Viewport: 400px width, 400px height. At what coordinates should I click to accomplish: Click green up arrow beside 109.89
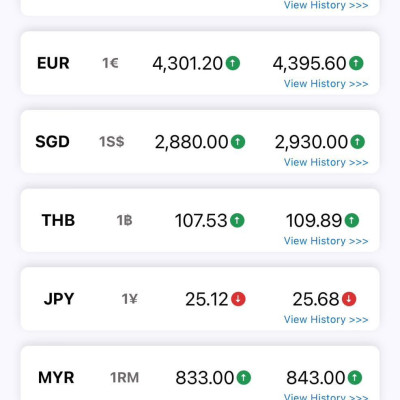click(352, 220)
